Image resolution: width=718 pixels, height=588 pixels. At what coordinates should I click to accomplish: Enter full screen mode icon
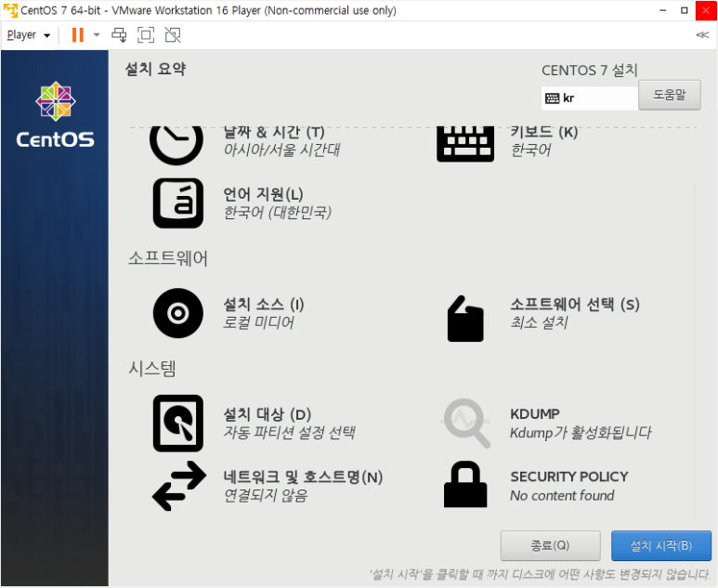(x=146, y=34)
